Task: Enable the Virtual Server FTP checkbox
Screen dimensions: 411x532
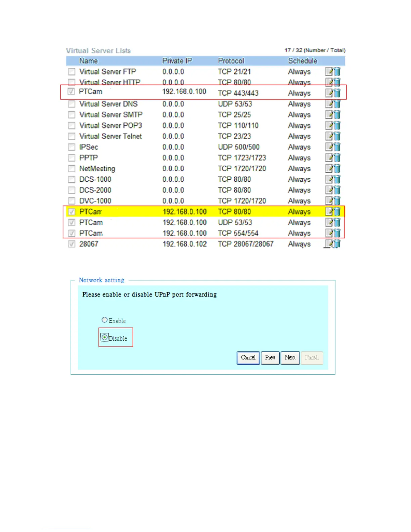Action: click(x=72, y=72)
